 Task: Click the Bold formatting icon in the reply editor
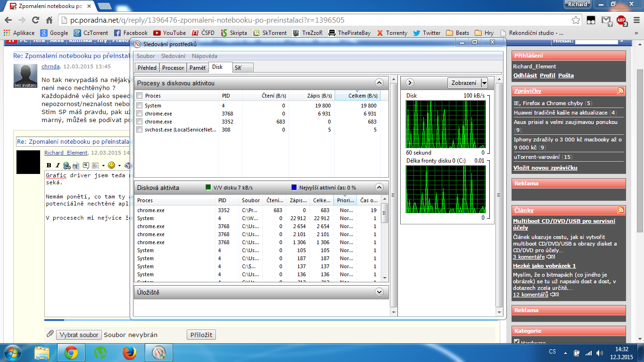pos(49,165)
